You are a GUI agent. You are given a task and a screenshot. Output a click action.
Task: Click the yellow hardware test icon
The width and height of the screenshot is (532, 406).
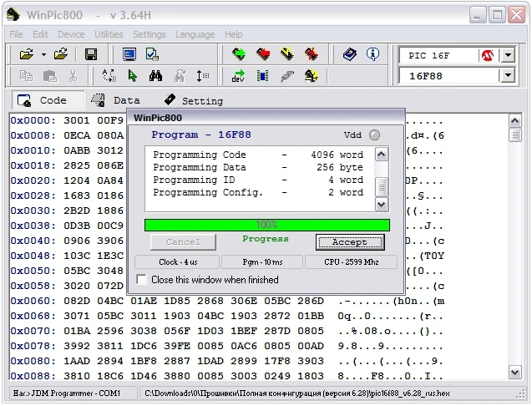(312, 76)
